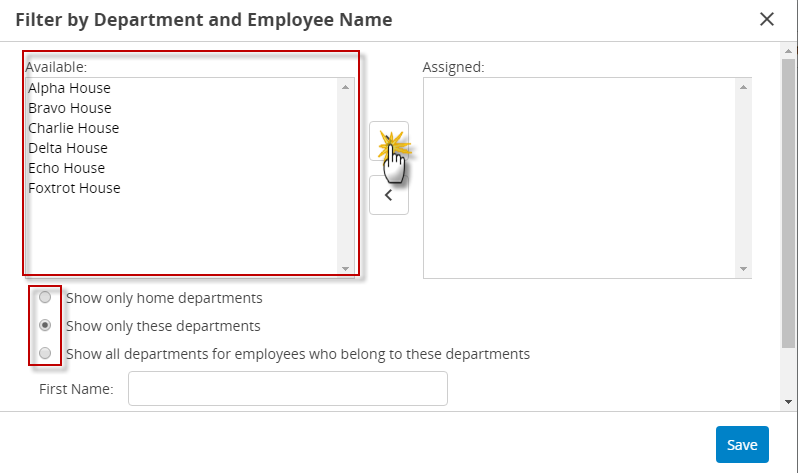Click Available list scroll down arrow
Screen dimensions: 798x473
pyautogui.click(x=346, y=268)
